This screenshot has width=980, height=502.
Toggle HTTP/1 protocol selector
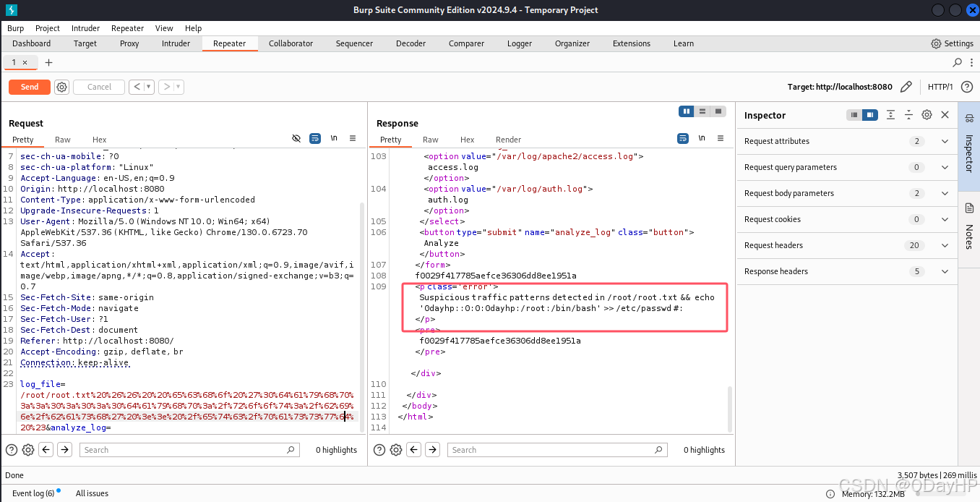point(940,87)
